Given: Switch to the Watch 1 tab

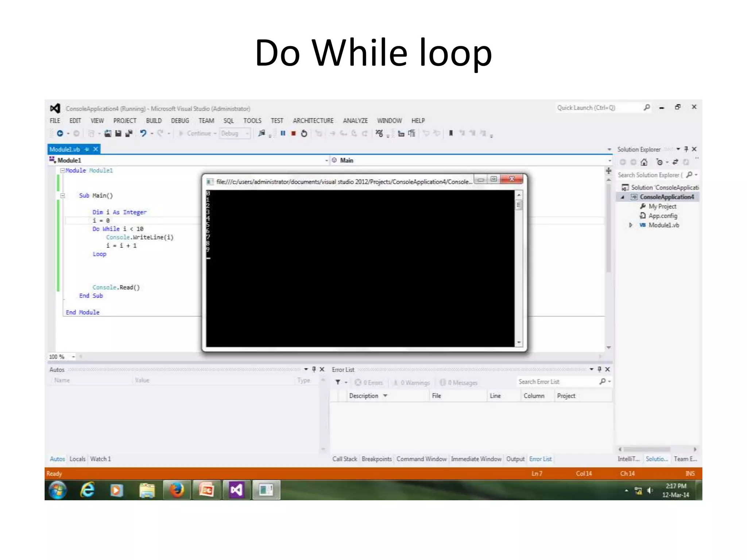Looking at the screenshot, I should 100,459.
